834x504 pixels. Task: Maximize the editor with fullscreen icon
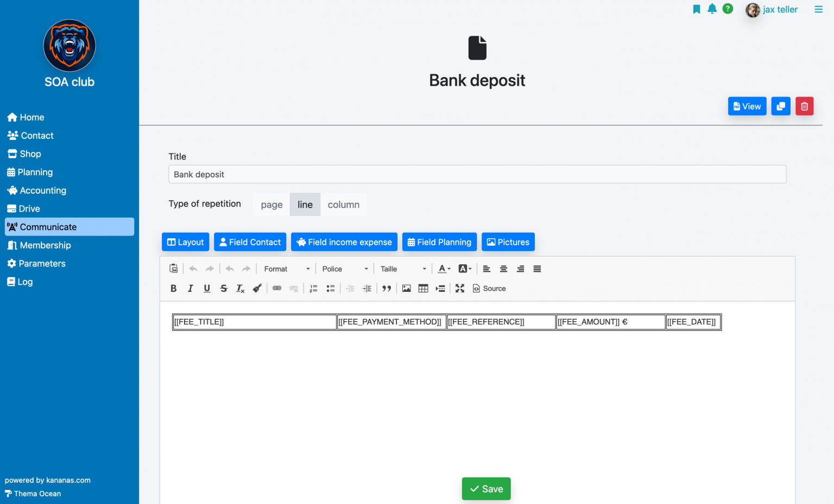tap(460, 289)
